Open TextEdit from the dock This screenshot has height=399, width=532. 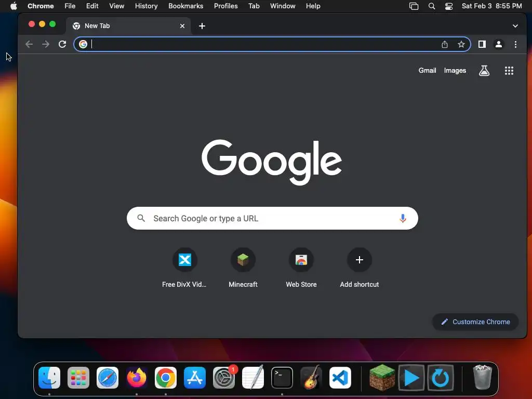click(x=253, y=378)
